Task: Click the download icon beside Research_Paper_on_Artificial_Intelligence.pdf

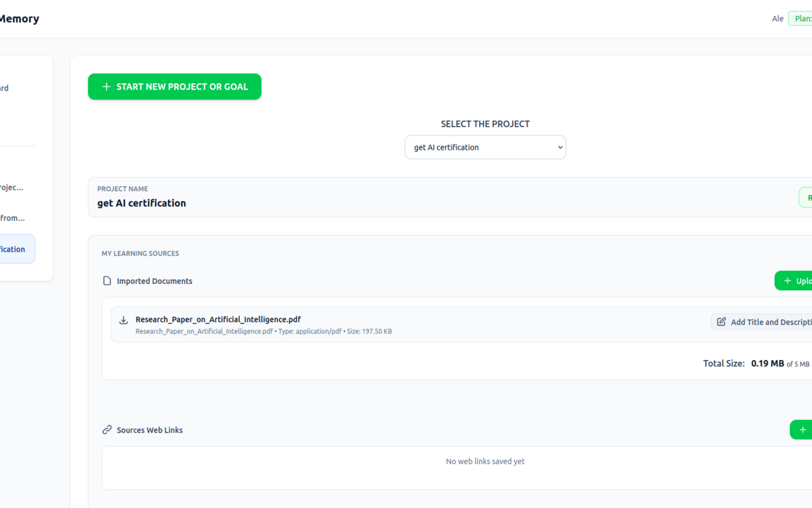Action: click(122, 321)
